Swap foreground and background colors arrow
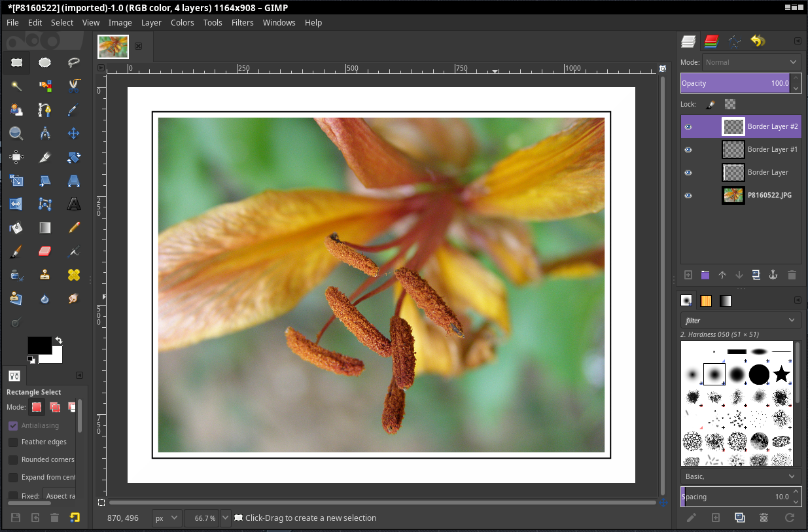The image size is (808, 532). coord(59,340)
